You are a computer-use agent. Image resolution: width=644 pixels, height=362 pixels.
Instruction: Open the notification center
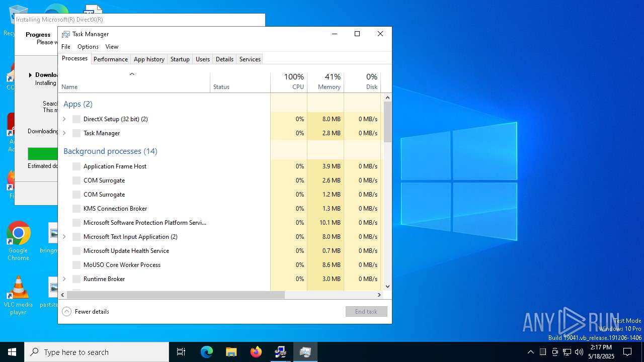click(627, 352)
